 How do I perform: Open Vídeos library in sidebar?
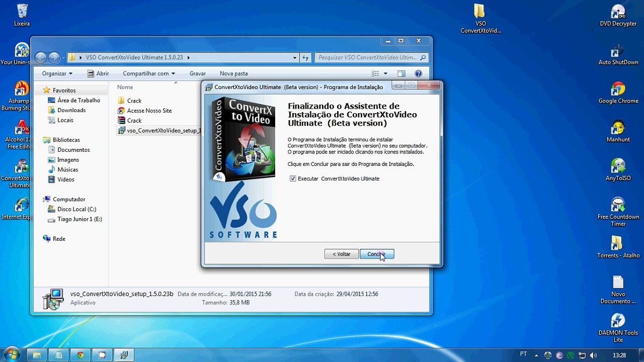65,179
